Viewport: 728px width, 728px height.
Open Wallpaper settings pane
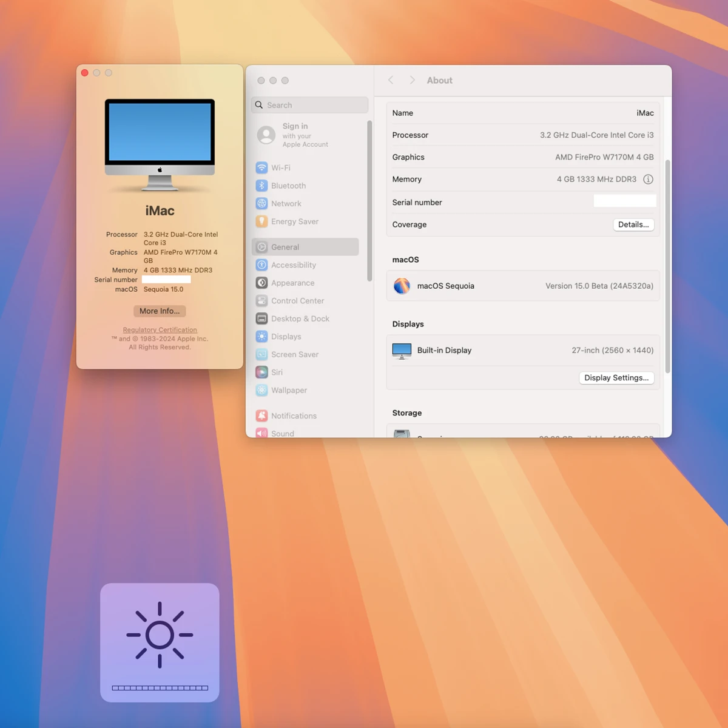click(305, 390)
